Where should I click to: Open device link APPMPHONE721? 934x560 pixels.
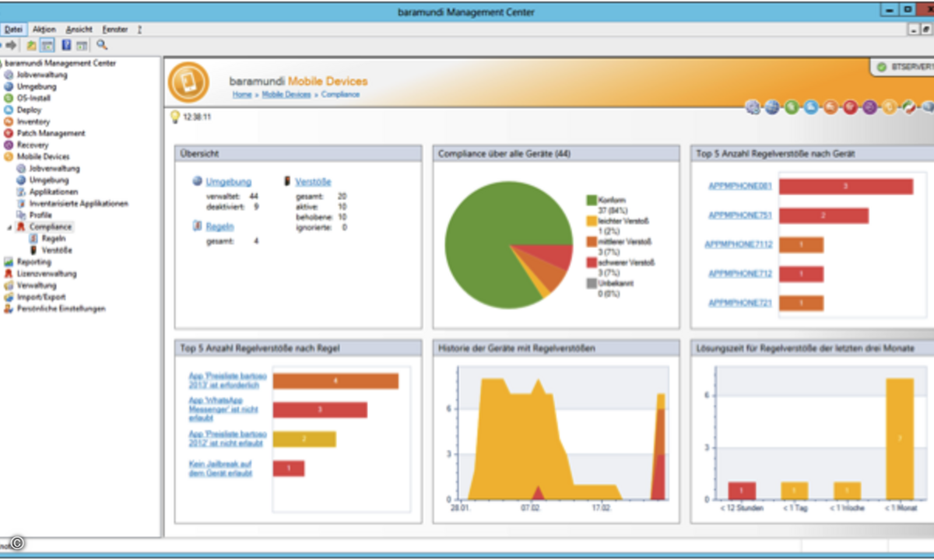coord(739,303)
